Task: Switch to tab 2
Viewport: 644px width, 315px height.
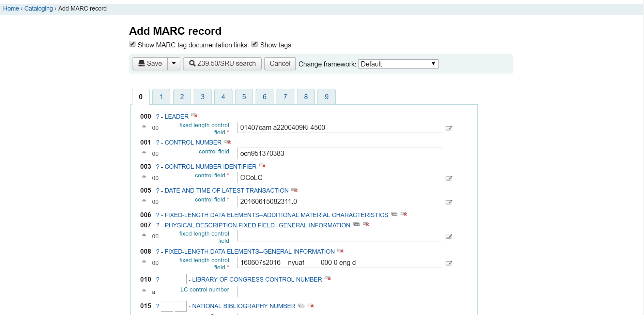Action: pyautogui.click(x=182, y=97)
